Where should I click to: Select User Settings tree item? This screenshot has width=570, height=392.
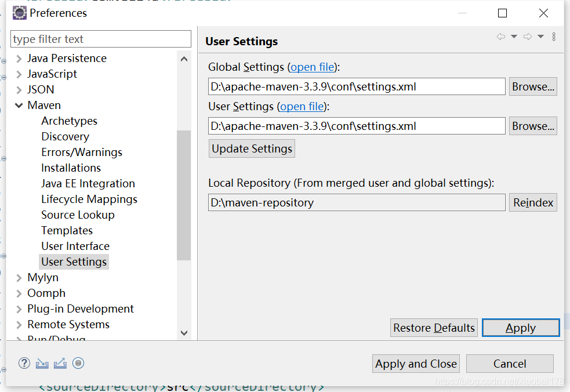click(74, 262)
